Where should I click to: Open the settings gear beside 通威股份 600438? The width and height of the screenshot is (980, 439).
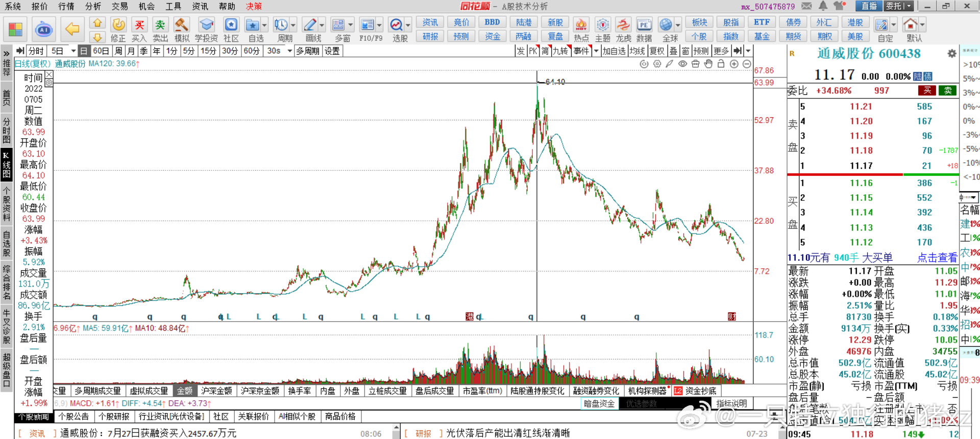coord(952,54)
